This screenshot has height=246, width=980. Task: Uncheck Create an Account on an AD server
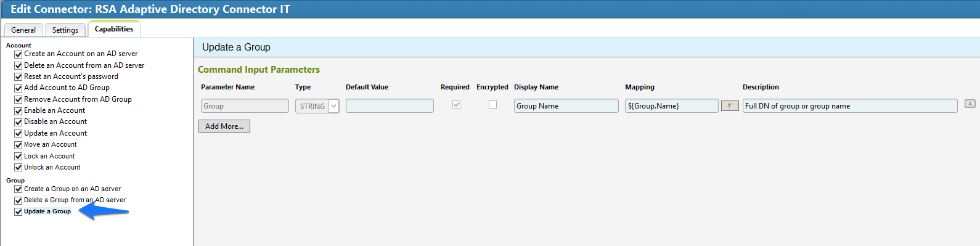click(x=18, y=54)
